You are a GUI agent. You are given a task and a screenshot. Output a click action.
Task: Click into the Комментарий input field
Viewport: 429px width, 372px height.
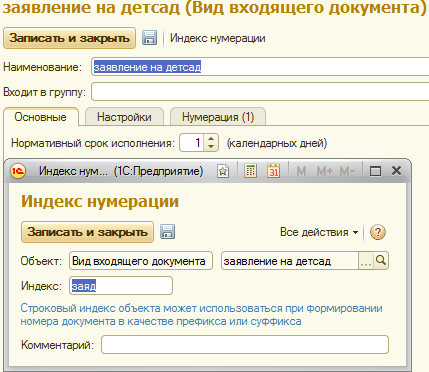click(245, 345)
